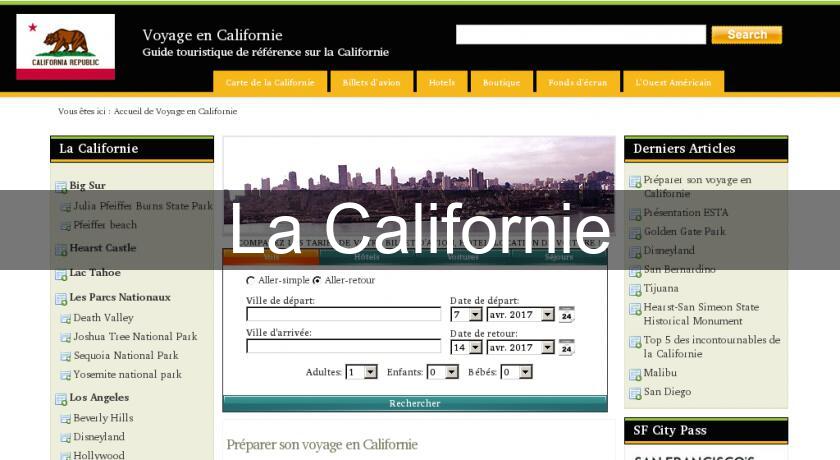Screen dimensions: 840x460
Task: Select the Aller-simple radio button
Action: tap(251, 281)
